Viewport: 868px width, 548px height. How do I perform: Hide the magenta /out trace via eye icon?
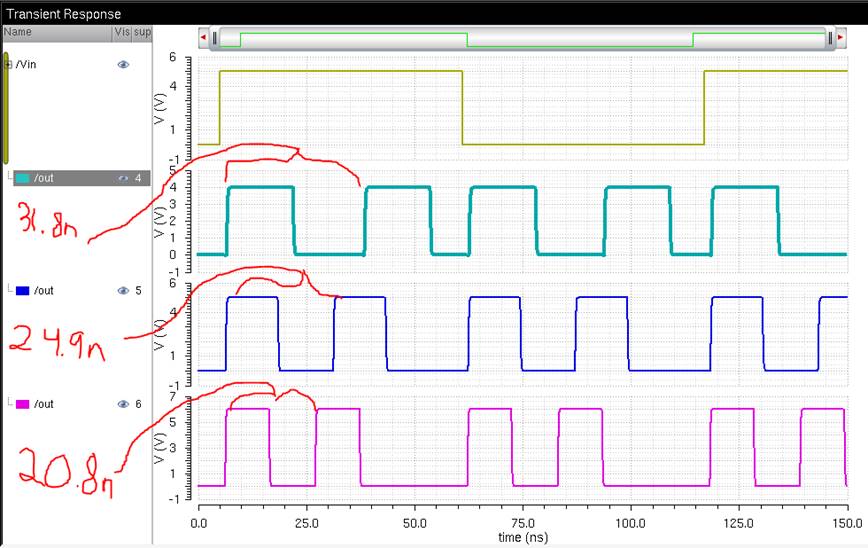pos(123,404)
